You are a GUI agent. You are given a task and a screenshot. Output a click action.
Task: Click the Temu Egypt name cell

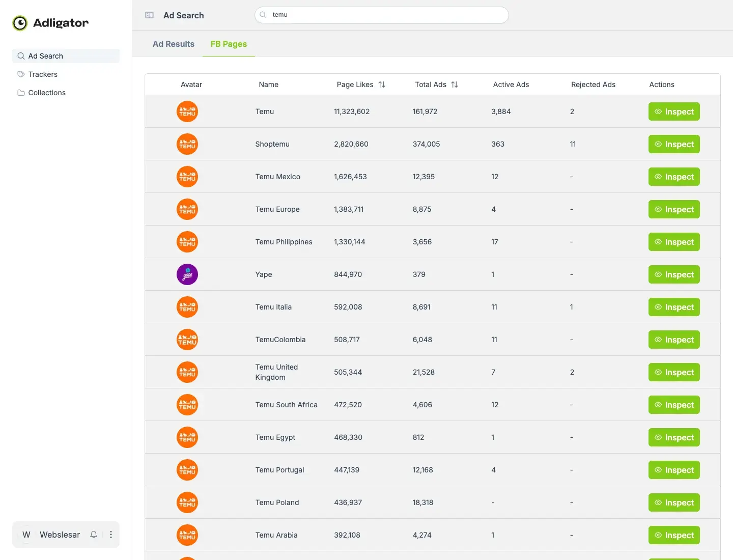tap(275, 437)
